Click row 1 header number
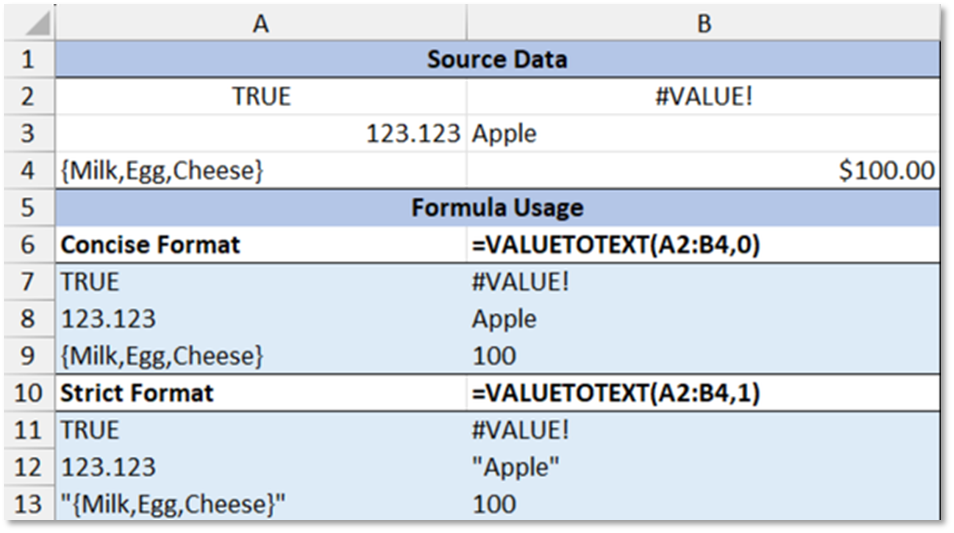This screenshot has width=954, height=533. tap(28, 60)
